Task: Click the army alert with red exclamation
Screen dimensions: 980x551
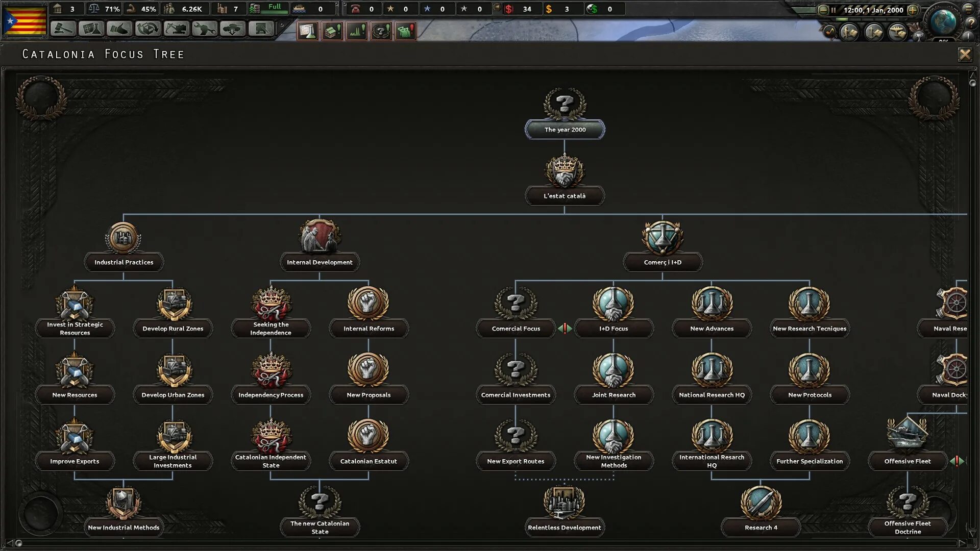Action: [406, 31]
